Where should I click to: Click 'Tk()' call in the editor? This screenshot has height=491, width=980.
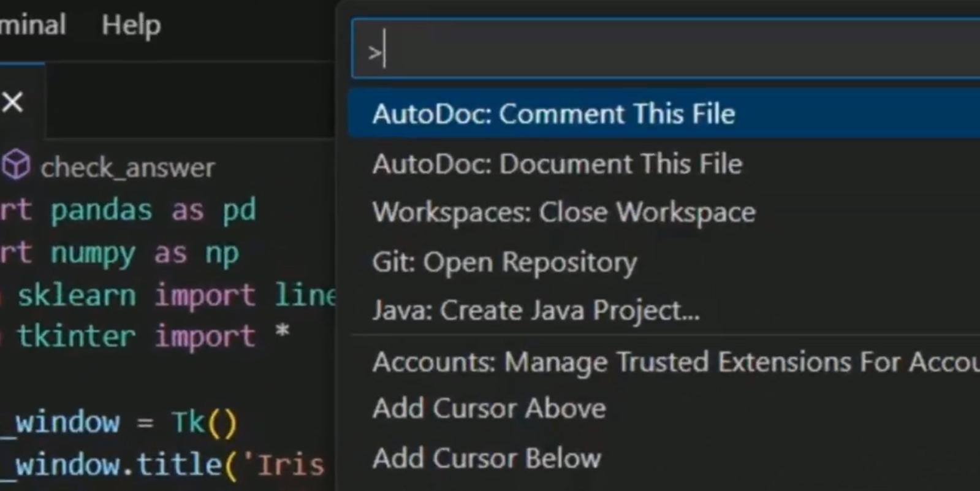coord(204,423)
